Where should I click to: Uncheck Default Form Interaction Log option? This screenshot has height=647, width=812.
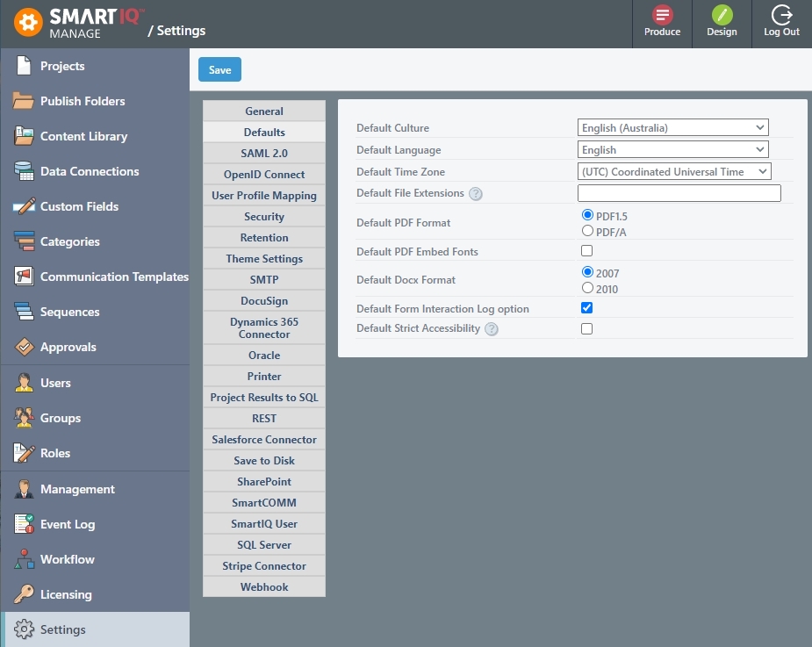[586, 308]
